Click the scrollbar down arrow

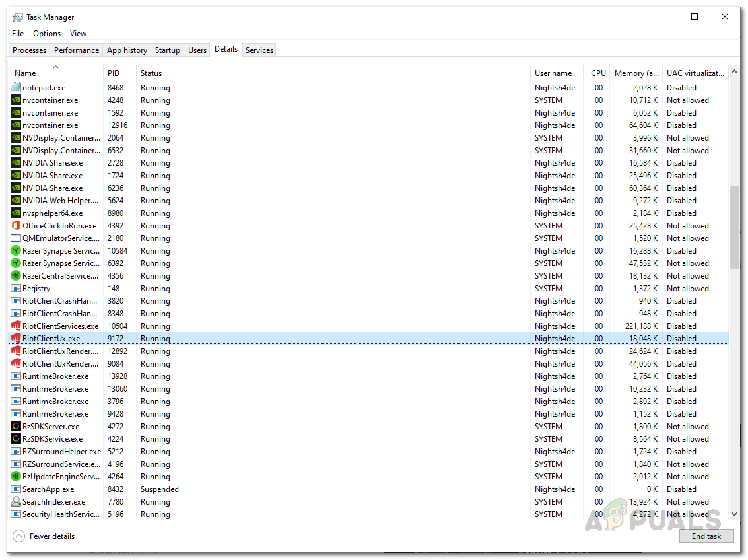pos(734,514)
